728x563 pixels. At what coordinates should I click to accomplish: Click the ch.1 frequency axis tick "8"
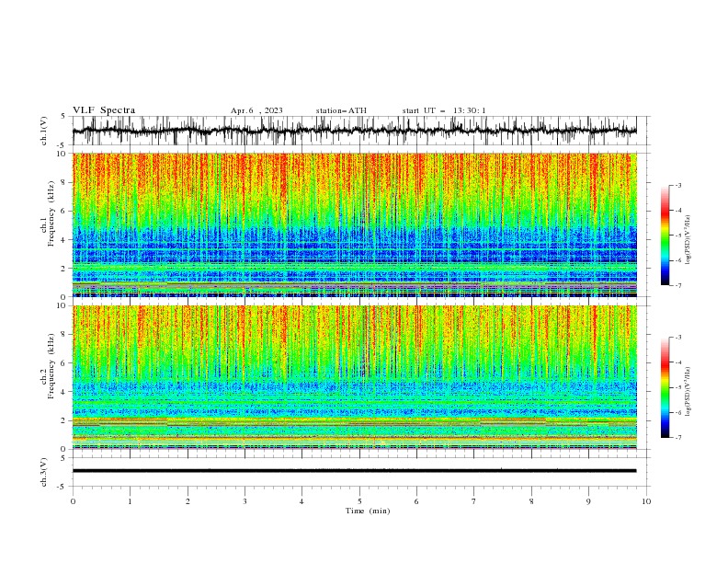tap(64, 182)
